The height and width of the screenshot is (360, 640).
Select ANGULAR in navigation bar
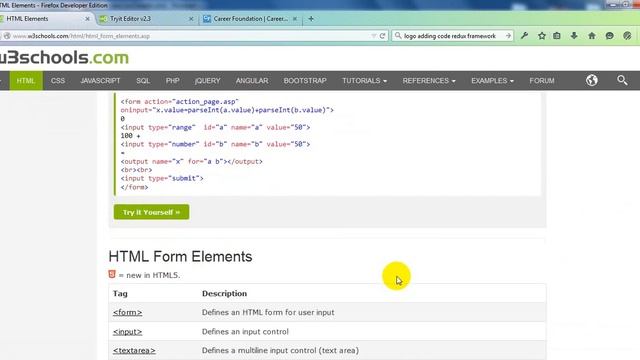point(252,81)
